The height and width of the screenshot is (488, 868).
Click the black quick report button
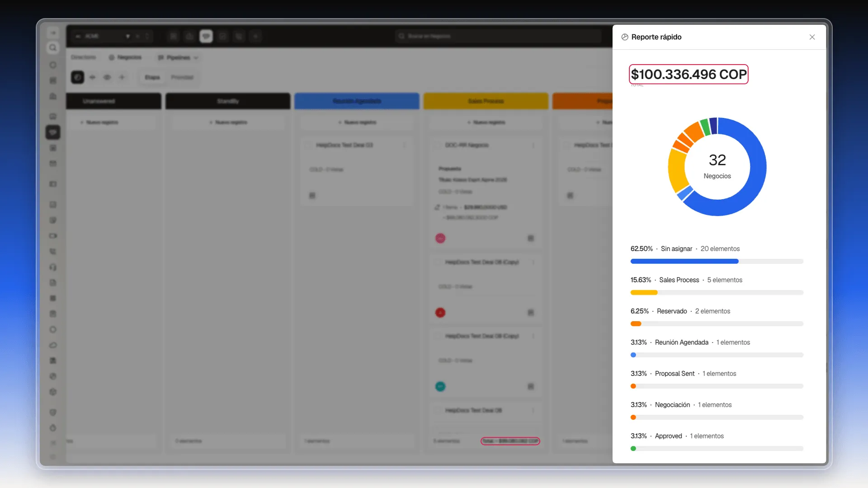(x=78, y=77)
